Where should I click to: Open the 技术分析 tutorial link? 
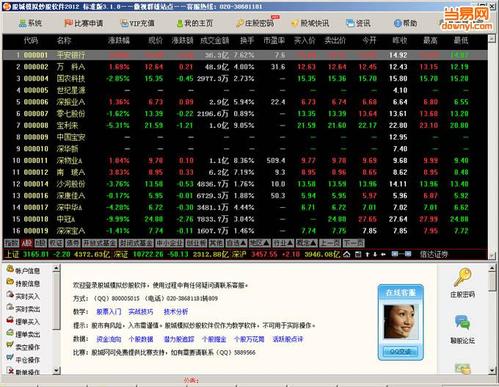pos(176,312)
